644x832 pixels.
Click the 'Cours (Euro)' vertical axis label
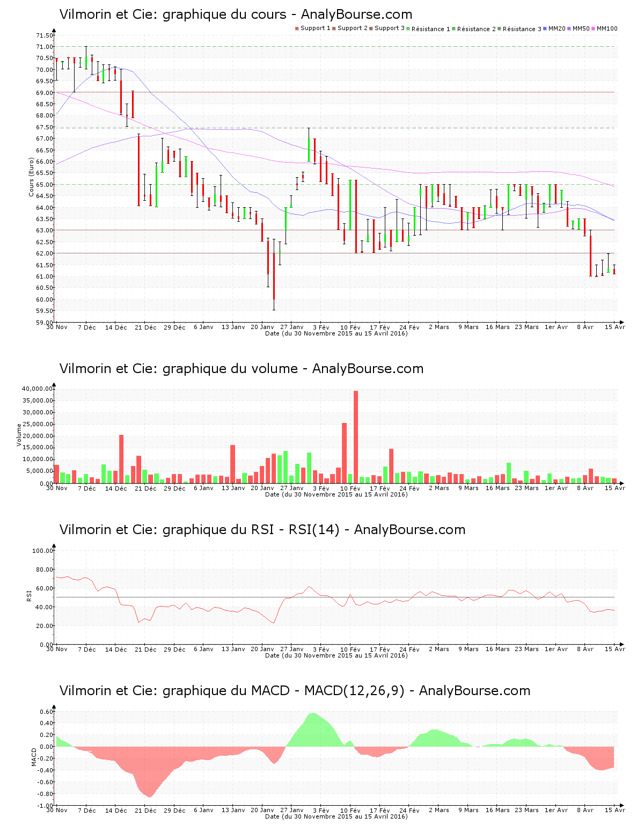[x=32, y=177]
